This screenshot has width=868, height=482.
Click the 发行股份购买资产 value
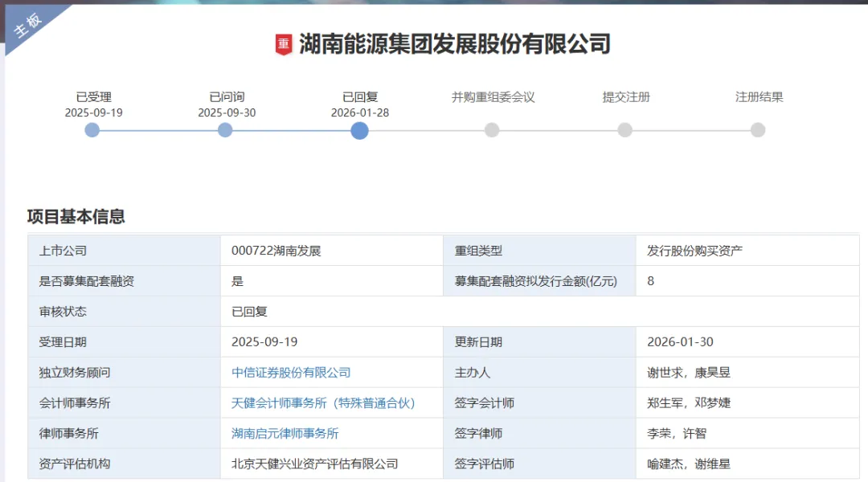(694, 251)
